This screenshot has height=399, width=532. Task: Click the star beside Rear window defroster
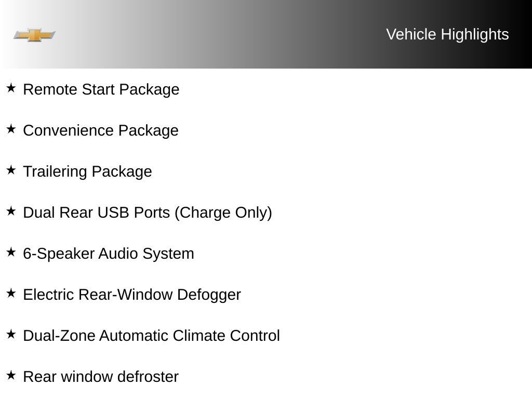11,375
